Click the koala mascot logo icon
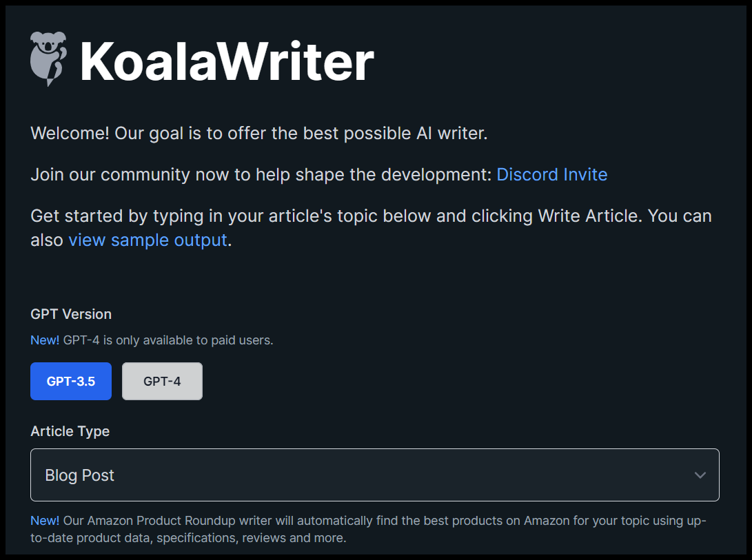 tap(48, 59)
